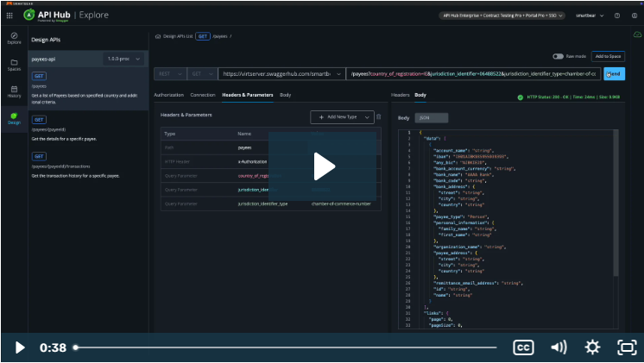
Task: Click 'Get the transaction history' description
Action: click(76, 176)
